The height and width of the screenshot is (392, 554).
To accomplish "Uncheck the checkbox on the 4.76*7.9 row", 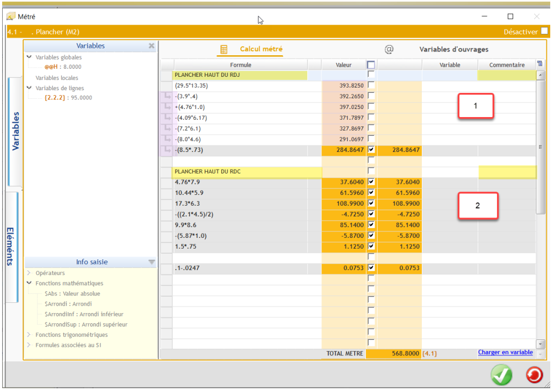I will [x=371, y=182].
